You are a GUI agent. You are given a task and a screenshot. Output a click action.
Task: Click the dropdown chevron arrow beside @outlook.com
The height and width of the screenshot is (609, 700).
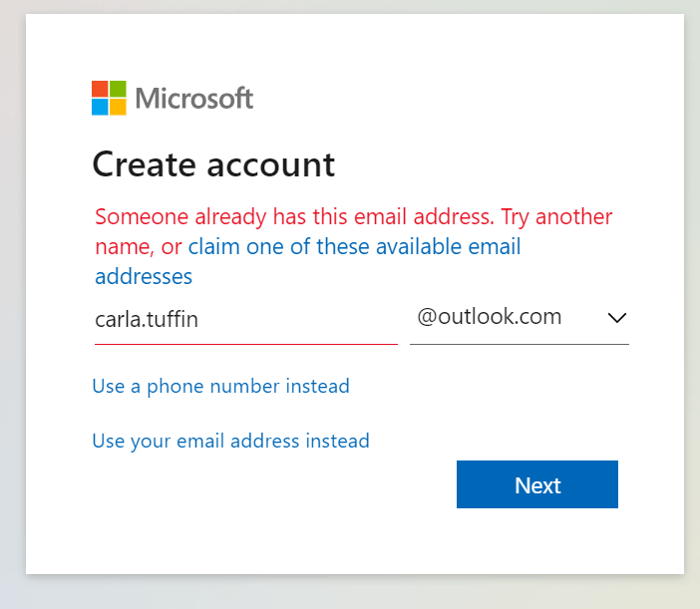pyautogui.click(x=616, y=319)
